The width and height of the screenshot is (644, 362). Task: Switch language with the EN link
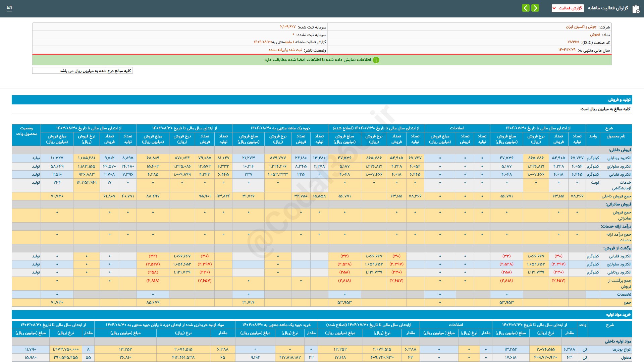[9, 7]
